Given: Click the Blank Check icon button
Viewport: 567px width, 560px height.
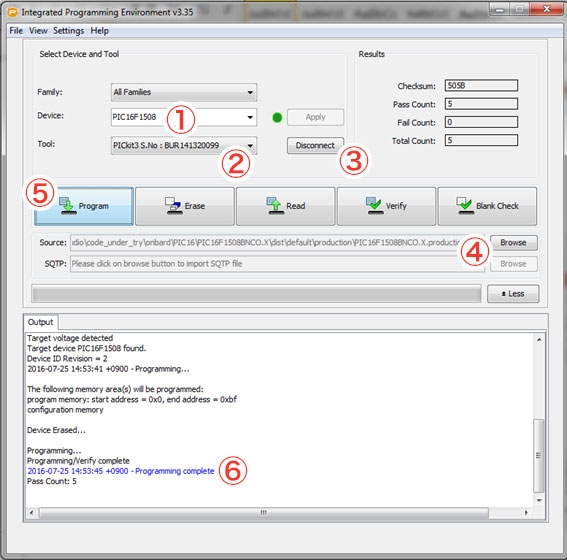Looking at the screenshot, I should coord(487,206).
